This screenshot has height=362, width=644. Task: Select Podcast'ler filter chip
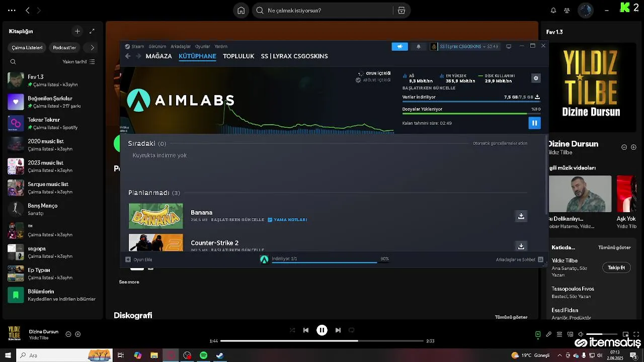64,47
